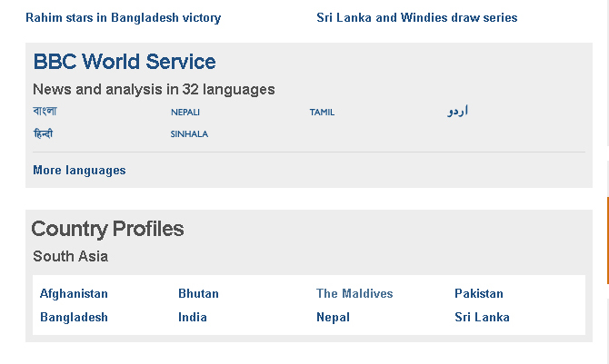Open Sri Lanka in country profiles list
The height and width of the screenshot is (364, 609).
point(482,317)
